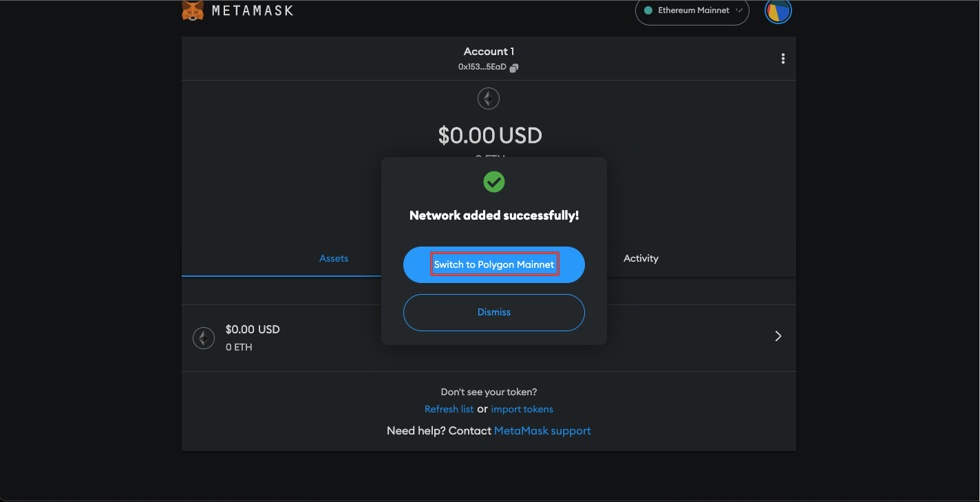Contact MetaMask support via the link
980x502 pixels.
click(x=542, y=430)
